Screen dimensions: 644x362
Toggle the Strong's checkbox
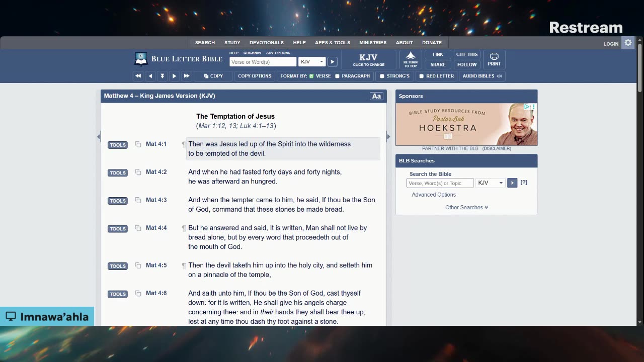pos(382,76)
